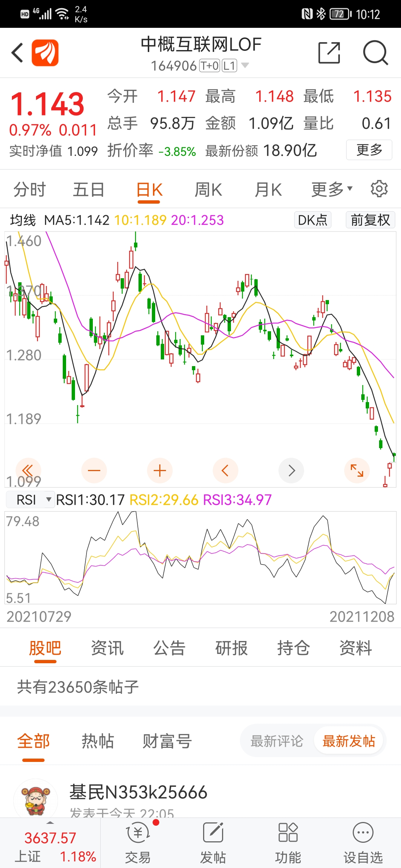Image resolution: width=401 pixels, height=868 pixels.
Task: Tap the search magnifier icon
Action: (x=375, y=53)
